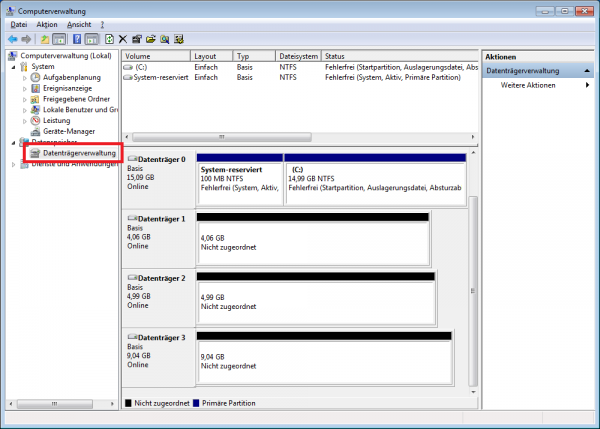Click the black Nicht zugeordnet legend swatch

pos(128,403)
